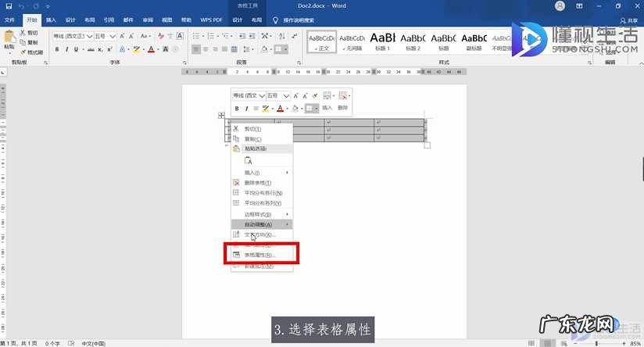Click the mini toolbar 删除 (Delete) label
The width and height of the screenshot is (644, 347).
(x=343, y=108)
